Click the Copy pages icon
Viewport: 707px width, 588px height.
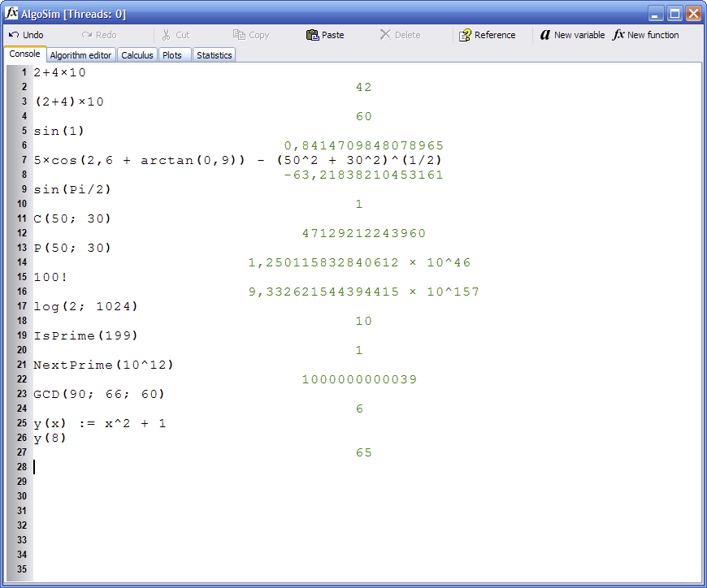point(239,35)
